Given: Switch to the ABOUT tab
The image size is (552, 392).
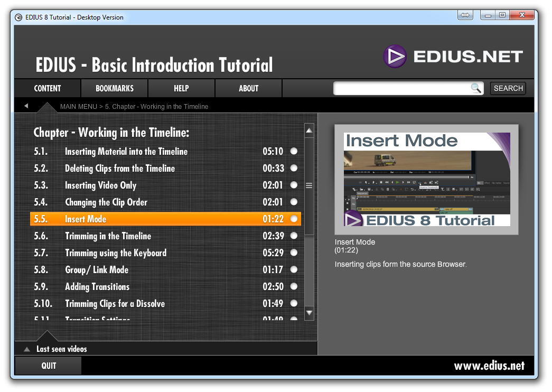Looking at the screenshot, I should point(248,88).
